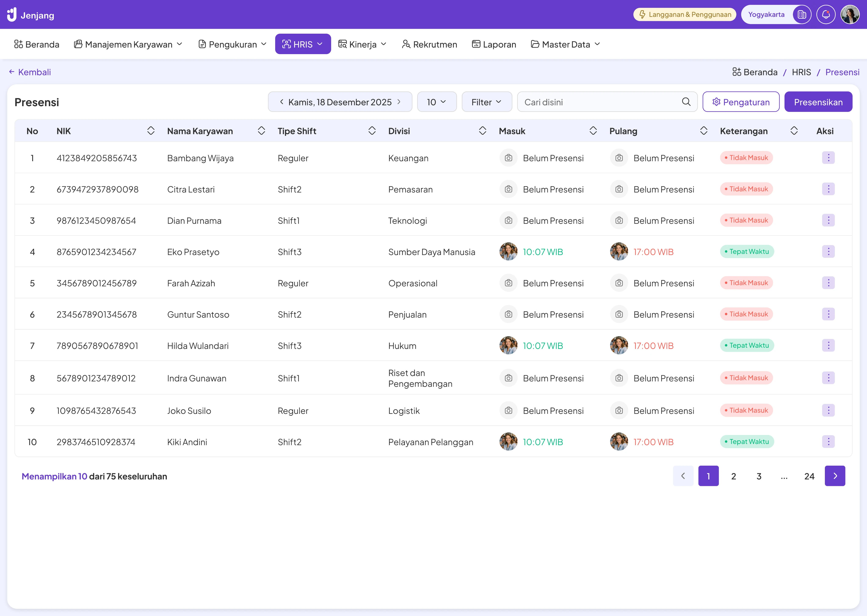The width and height of the screenshot is (867, 616).
Task: Toggle sort on Keterangan column
Action: pyautogui.click(x=794, y=131)
